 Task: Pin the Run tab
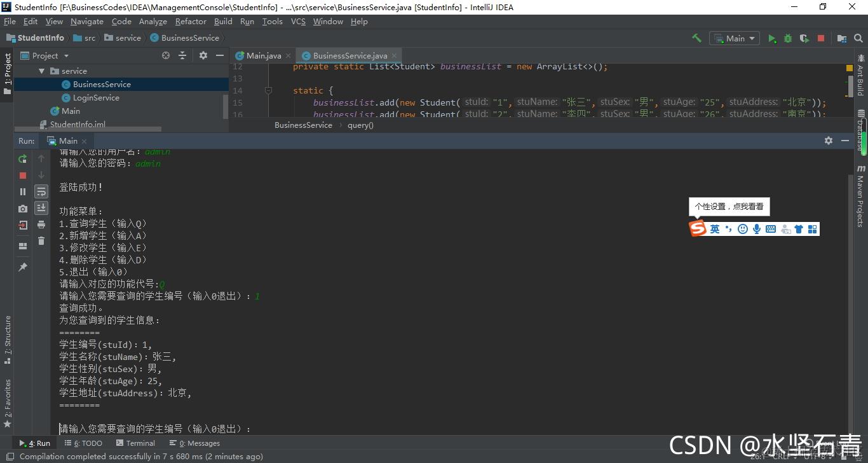tap(23, 267)
